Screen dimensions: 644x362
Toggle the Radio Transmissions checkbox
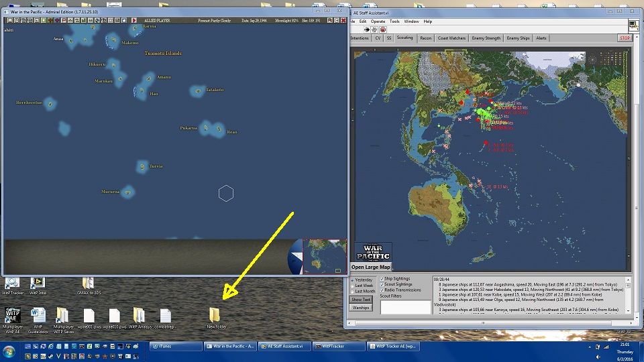tap(382, 290)
